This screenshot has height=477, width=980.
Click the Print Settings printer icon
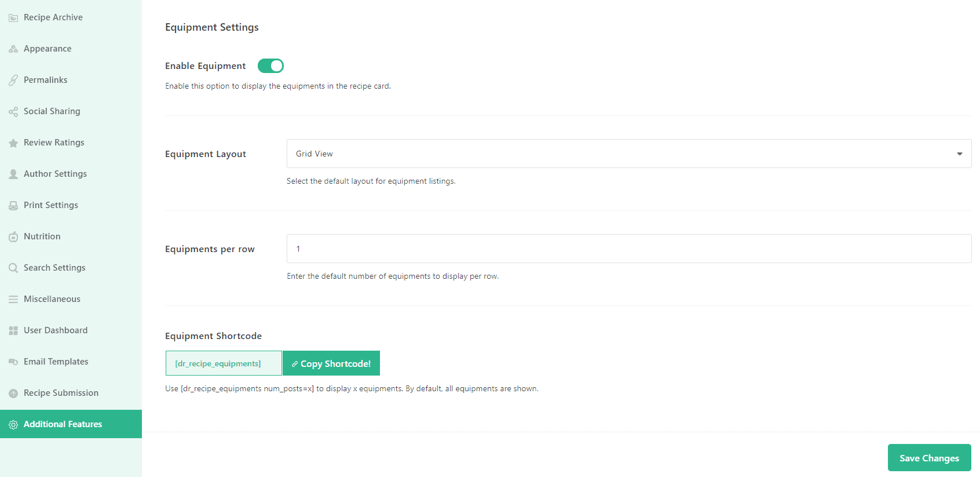coord(13,206)
